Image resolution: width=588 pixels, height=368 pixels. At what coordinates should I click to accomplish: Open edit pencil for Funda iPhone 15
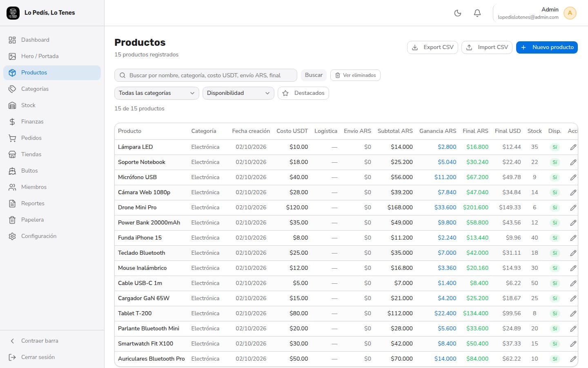pos(573,238)
